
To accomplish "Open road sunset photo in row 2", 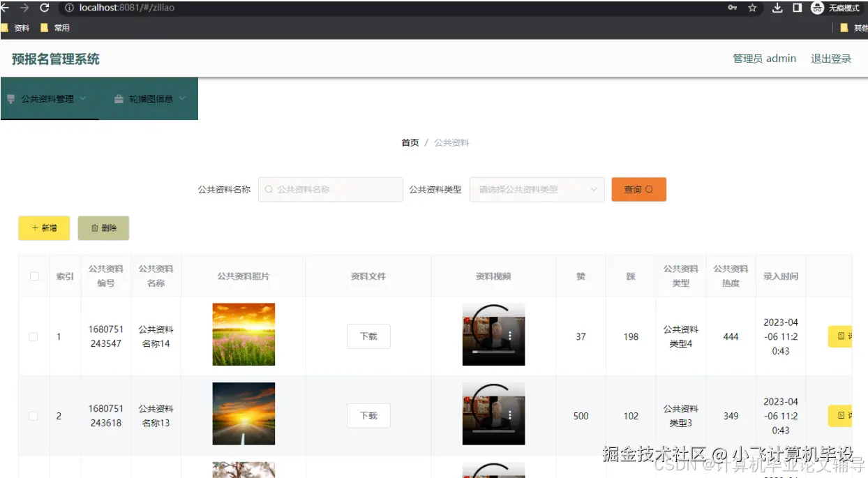I will 244,414.
